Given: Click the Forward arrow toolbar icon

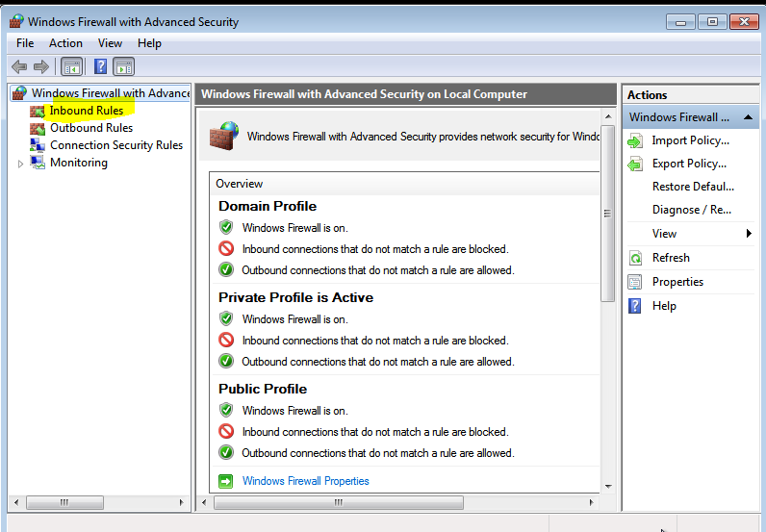Looking at the screenshot, I should point(41,66).
